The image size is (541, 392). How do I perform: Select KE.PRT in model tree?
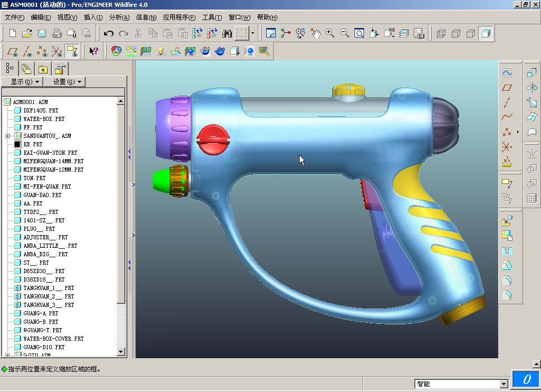click(33, 144)
